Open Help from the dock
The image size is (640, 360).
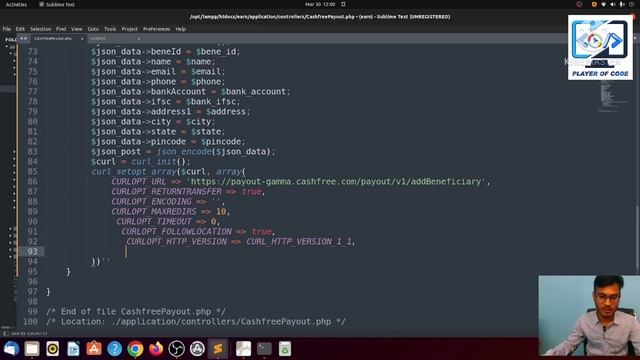115,349
